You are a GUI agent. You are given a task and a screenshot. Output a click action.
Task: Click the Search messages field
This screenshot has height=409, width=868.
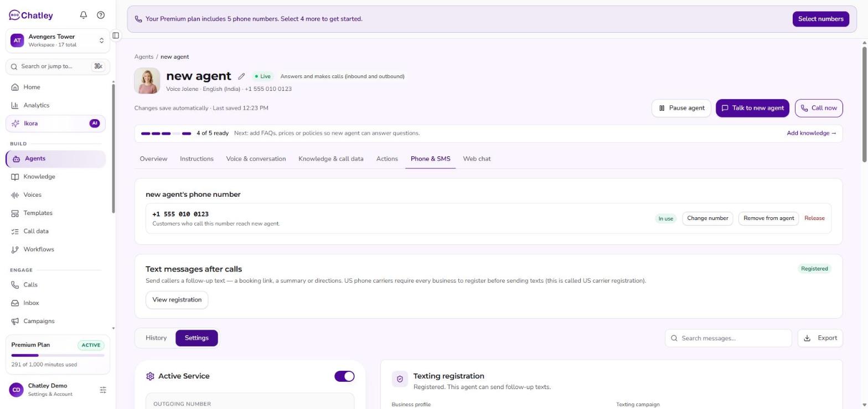coord(728,338)
